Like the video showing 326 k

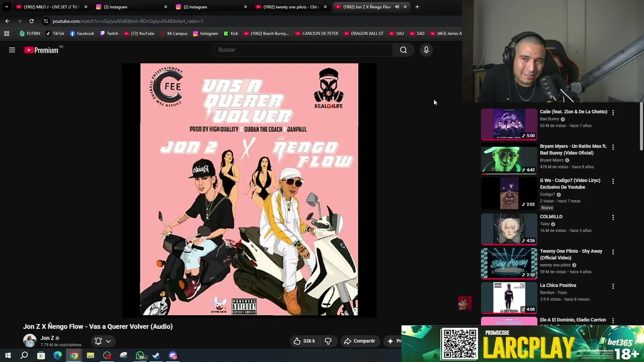(304, 341)
